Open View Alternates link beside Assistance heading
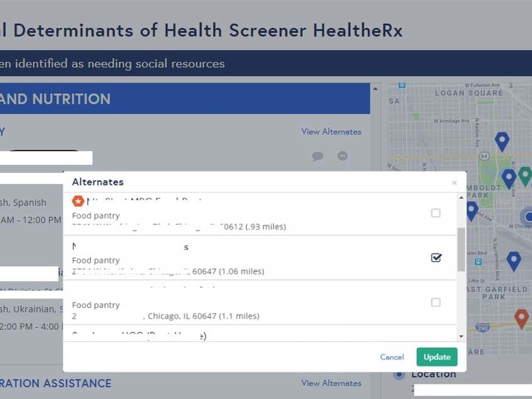532x399 pixels. click(x=331, y=383)
